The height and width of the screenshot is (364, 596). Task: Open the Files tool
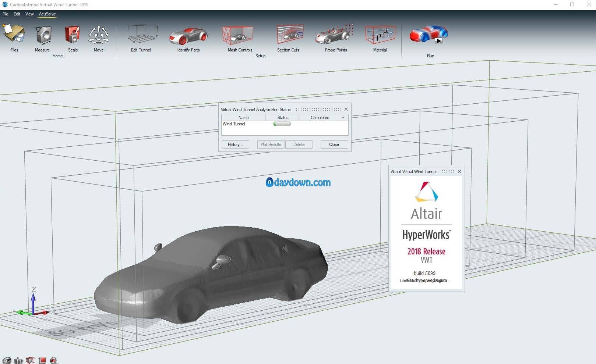(14, 38)
